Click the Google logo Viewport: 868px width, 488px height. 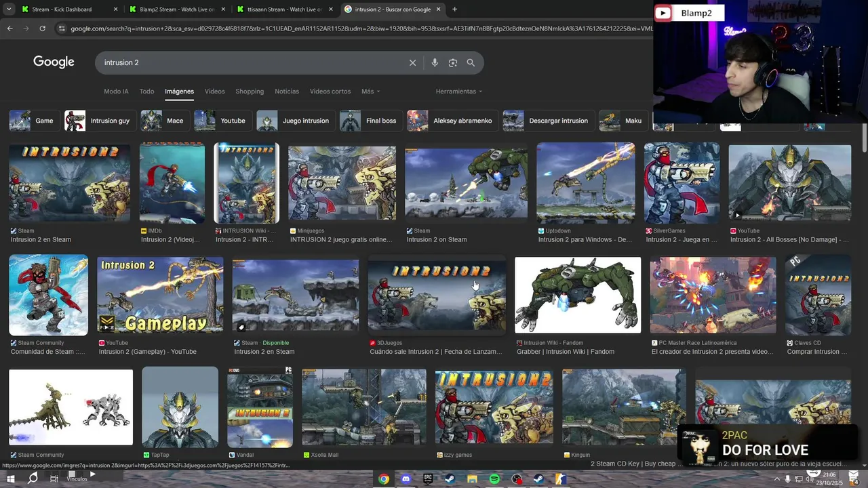click(54, 62)
